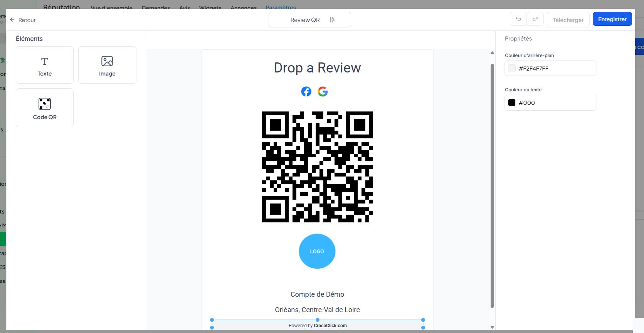Viewport: 644px width, 333px height.
Task: Select Orléans, Centre-Val de Loire text
Action: [x=318, y=310]
